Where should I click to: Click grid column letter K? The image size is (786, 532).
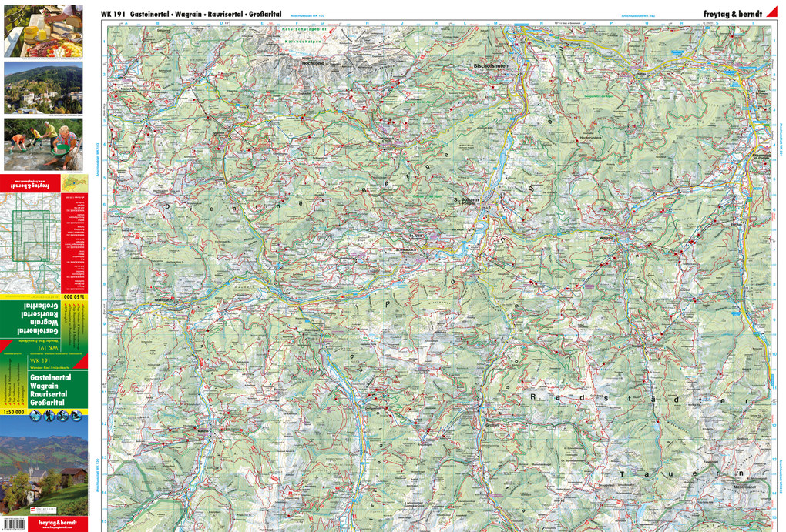click(x=437, y=23)
